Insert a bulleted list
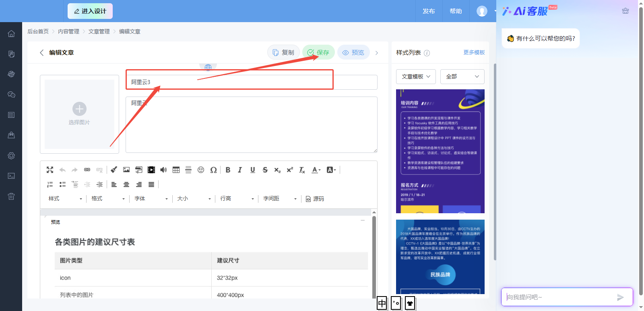The image size is (644, 311). point(62,184)
